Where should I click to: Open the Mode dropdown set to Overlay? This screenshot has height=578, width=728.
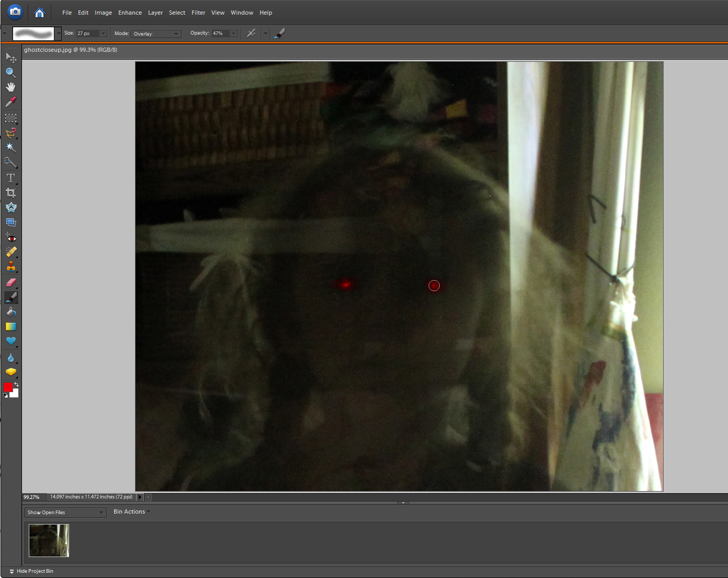tap(156, 33)
